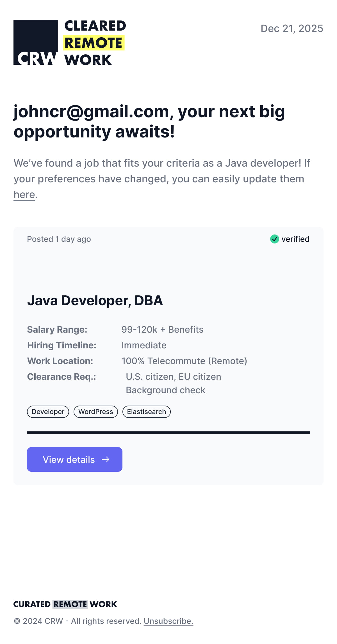Click the 99-120k + Benefits salary value

pyautogui.click(x=162, y=330)
